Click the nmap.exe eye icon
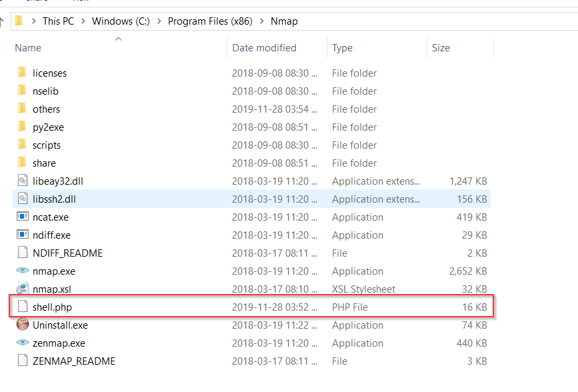This screenshot has width=578, height=392. (21, 271)
